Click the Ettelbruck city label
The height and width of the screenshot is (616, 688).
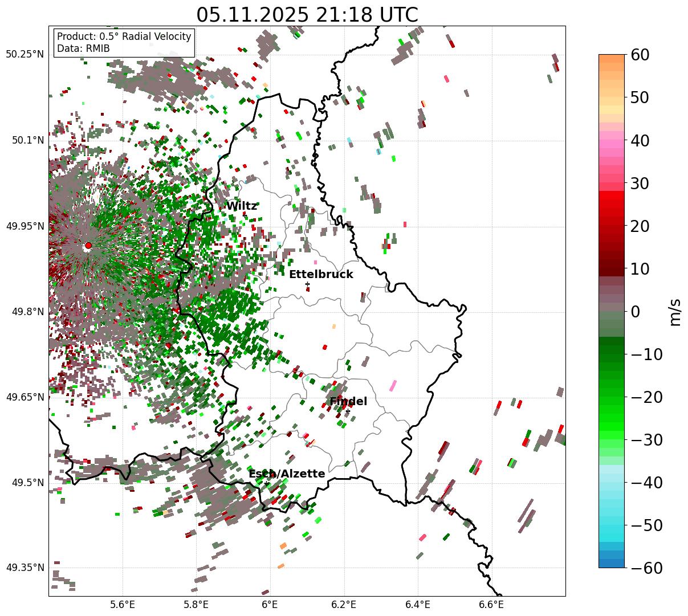pos(321,274)
